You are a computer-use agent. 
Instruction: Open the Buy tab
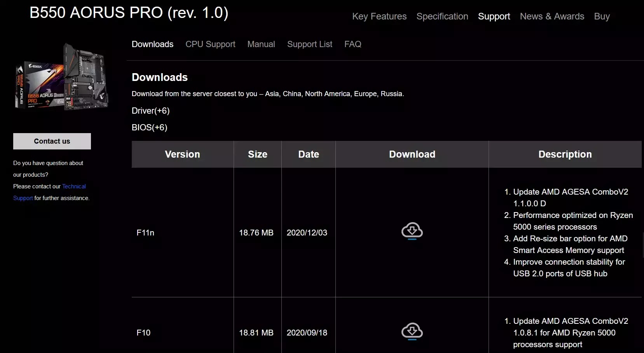[x=602, y=16]
